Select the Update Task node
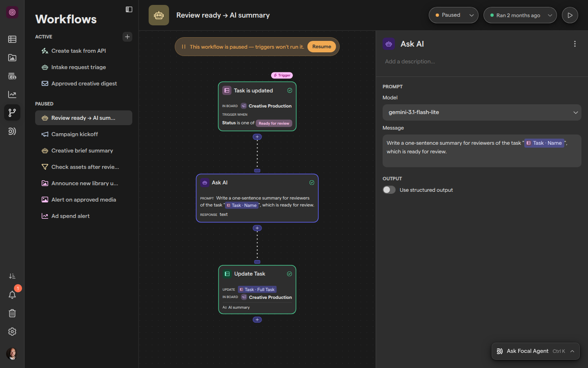This screenshot has height=368, width=588. pyautogui.click(x=257, y=289)
